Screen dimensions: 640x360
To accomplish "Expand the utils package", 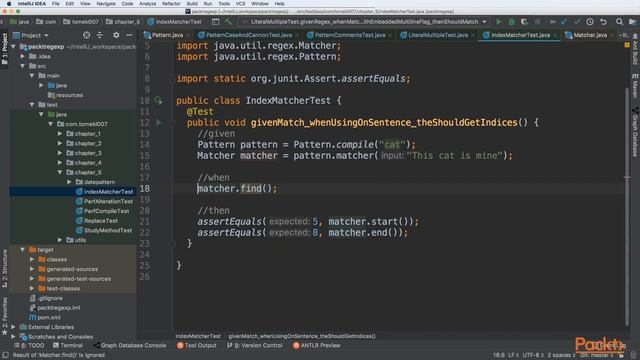I will tap(60, 240).
